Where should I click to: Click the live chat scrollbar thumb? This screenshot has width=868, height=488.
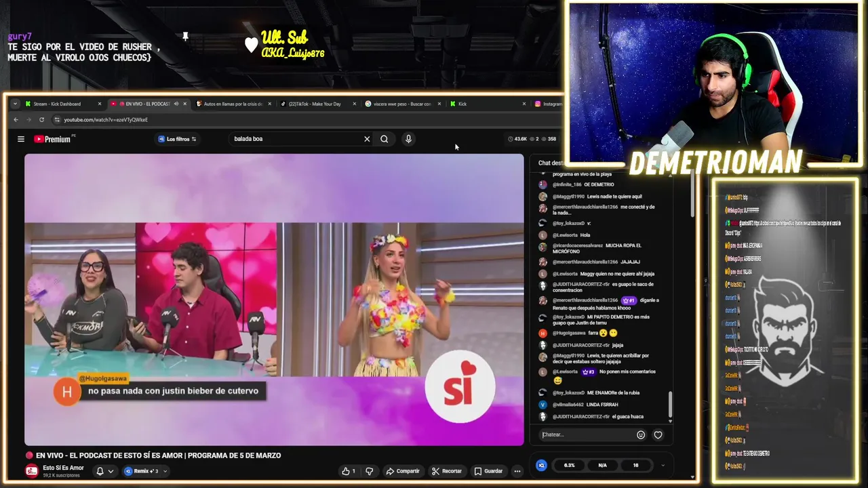click(x=671, y=404)
